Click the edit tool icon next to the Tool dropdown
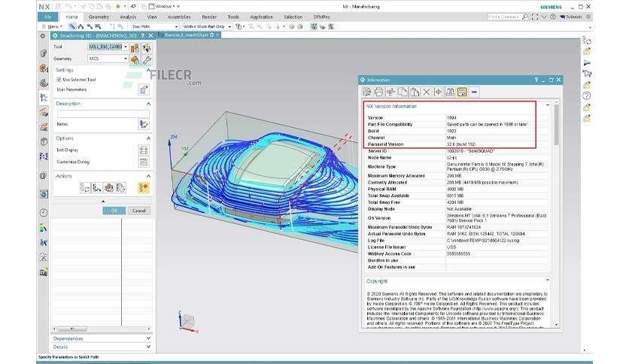 135,48
